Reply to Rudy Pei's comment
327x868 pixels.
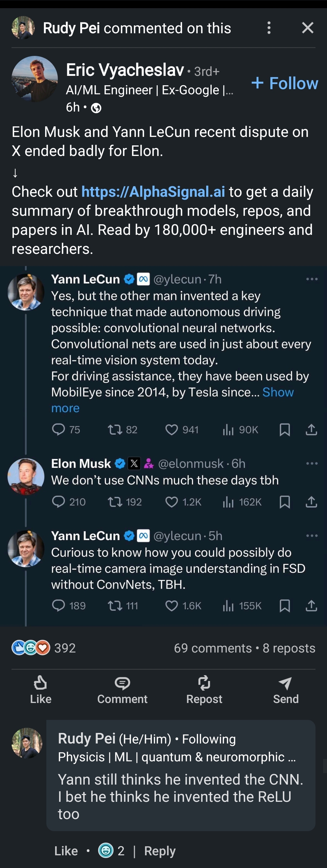click(x=160, y=851)
